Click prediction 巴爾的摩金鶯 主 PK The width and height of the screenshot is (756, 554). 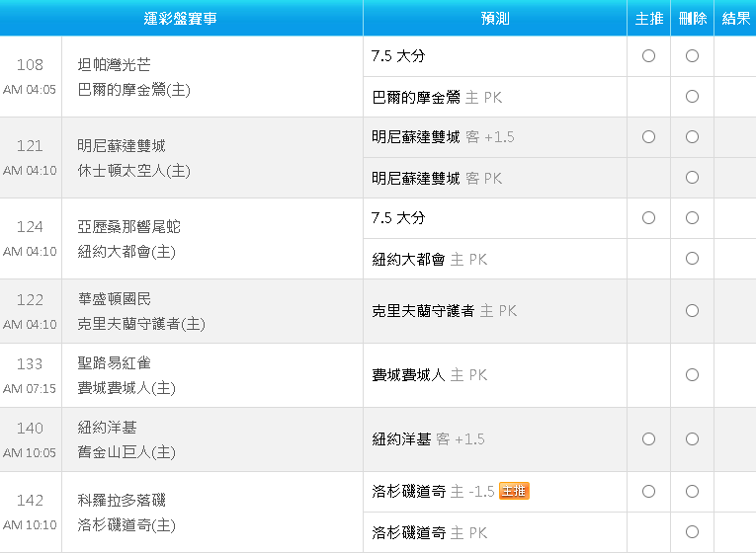pos(437,98)
